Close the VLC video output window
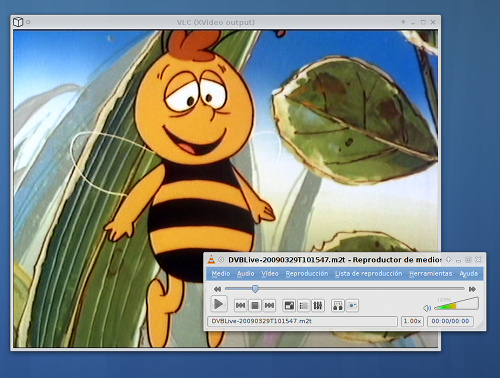The height and width of the screenshot is (378, 500). pyautogui.click(x=433, y=22)
